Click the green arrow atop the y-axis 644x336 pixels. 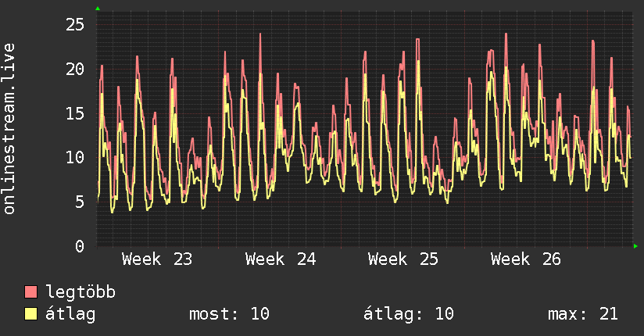pyautogui.click(x=98, y=9)
